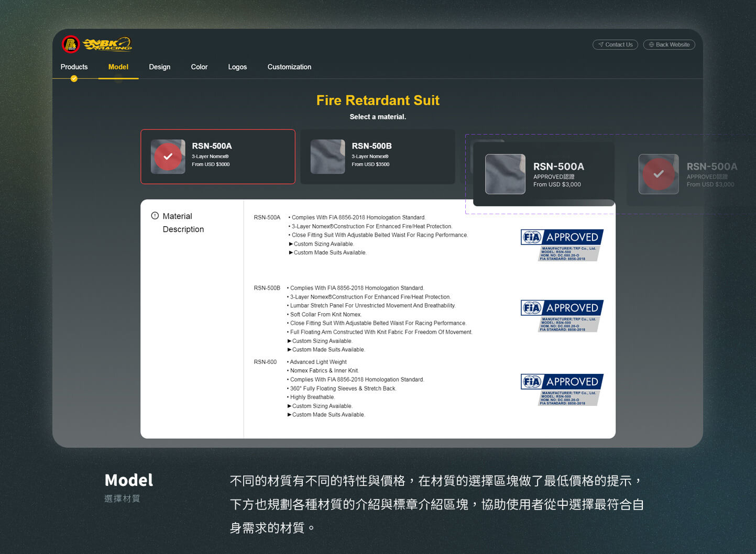Click the FIA Approved badge for RSN-500A

pyautogui.click(x=562, y=245)
